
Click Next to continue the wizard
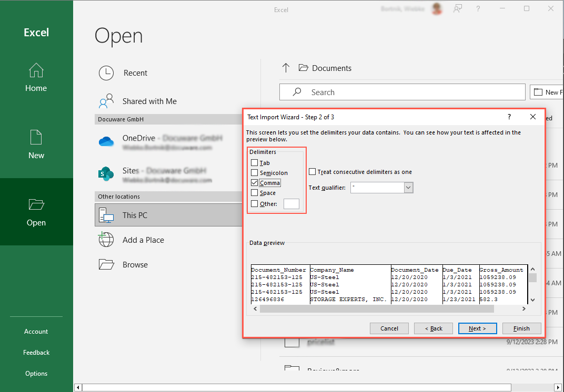coord(477,328)
